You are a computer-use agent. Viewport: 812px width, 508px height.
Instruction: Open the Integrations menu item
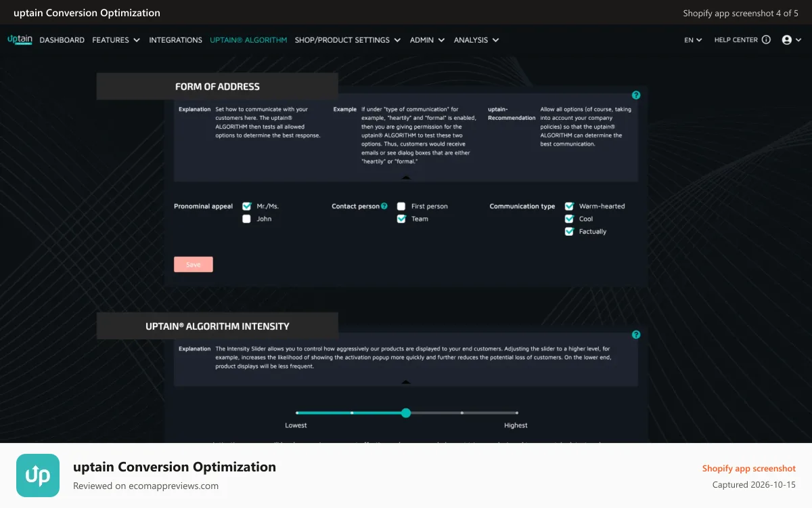[175, 40]
